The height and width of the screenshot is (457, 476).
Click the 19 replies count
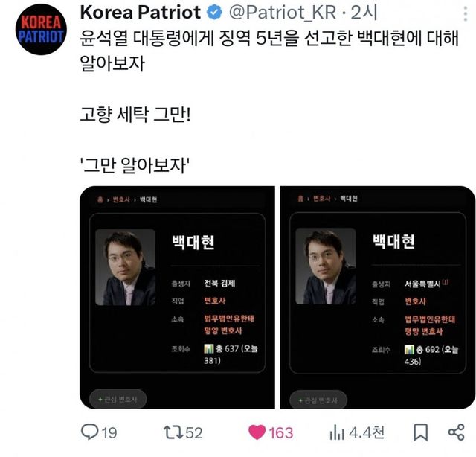pyautogui.click(x=109, y=433)
